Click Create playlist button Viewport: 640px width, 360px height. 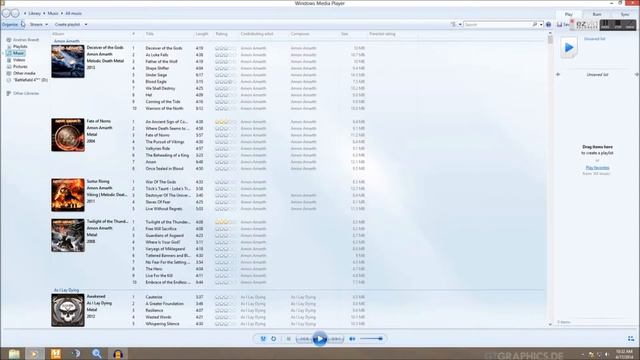pyautogui.click(x=67, y=24)
